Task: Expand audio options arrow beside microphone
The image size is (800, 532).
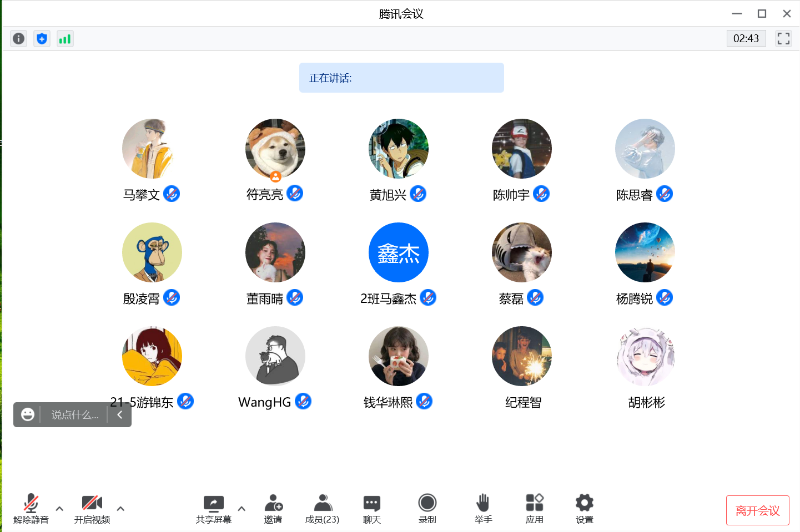Action: pos(59,508)
